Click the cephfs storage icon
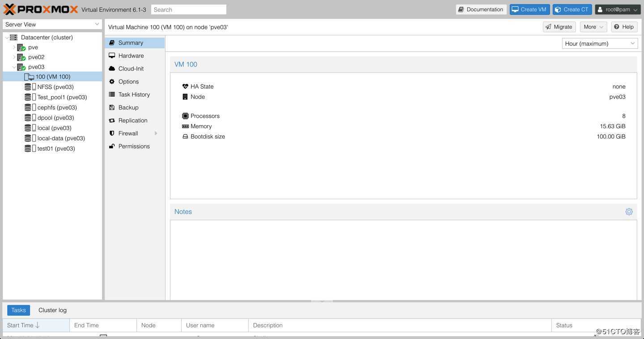 (x=30, y=108)
